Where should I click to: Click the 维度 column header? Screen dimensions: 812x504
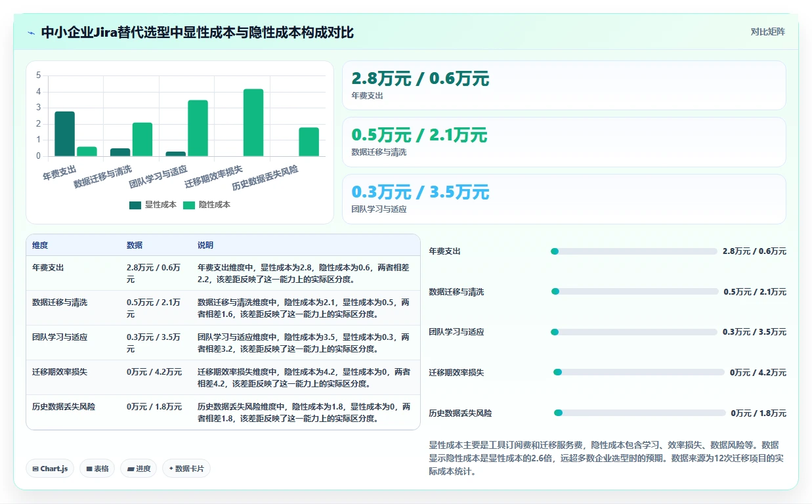coord(40,245)
